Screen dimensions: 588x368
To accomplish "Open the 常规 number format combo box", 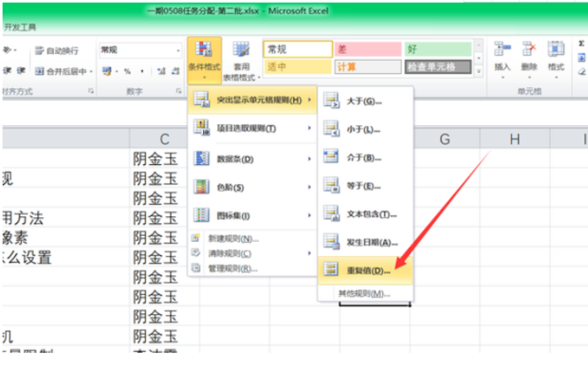I will (x=140, y=50).
